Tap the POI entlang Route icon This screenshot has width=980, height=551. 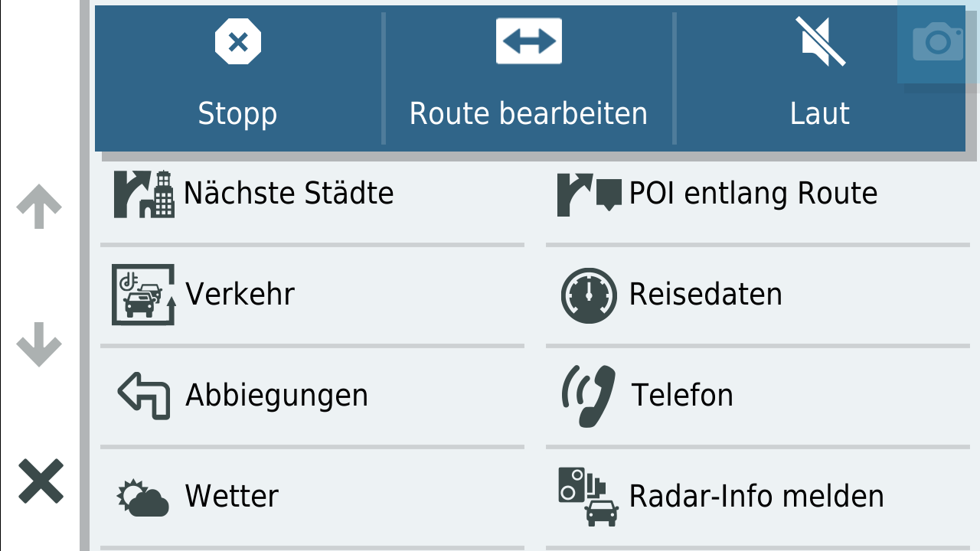(x=589, y=194)
